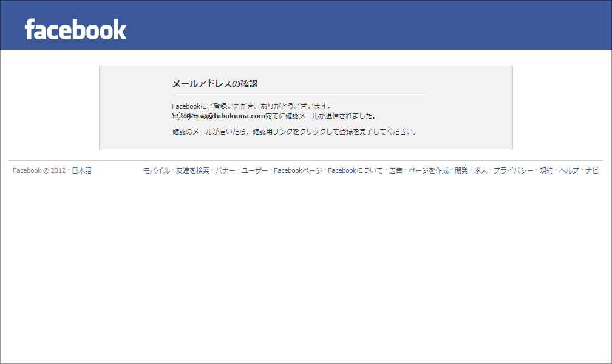Click the facebook logo in header
The width and height of the screenshot is (612, 364).
pyautogui.click(x=75, y=29)
